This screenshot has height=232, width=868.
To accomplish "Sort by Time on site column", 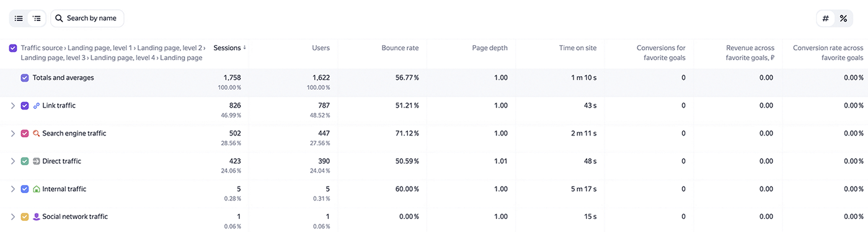I will click(x=578, y=48).
